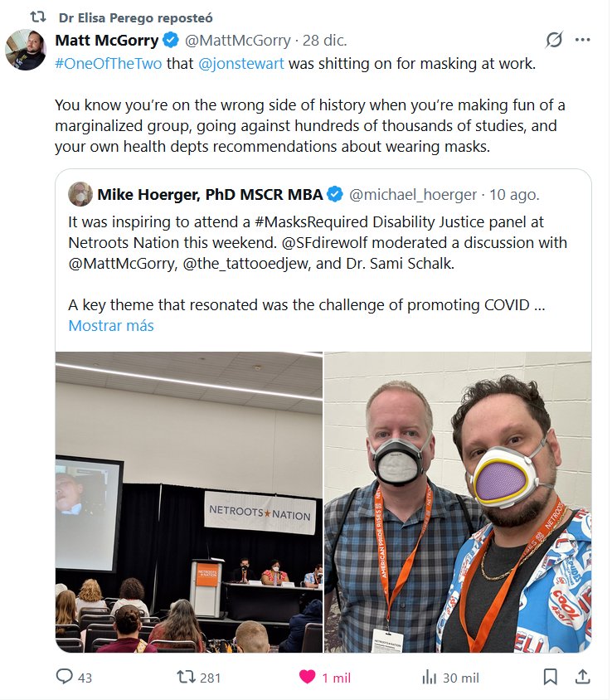Viewport: 612px width, 700px height.
Task: Expand quoted post with Mostrar más
Action: click(111, 325)
